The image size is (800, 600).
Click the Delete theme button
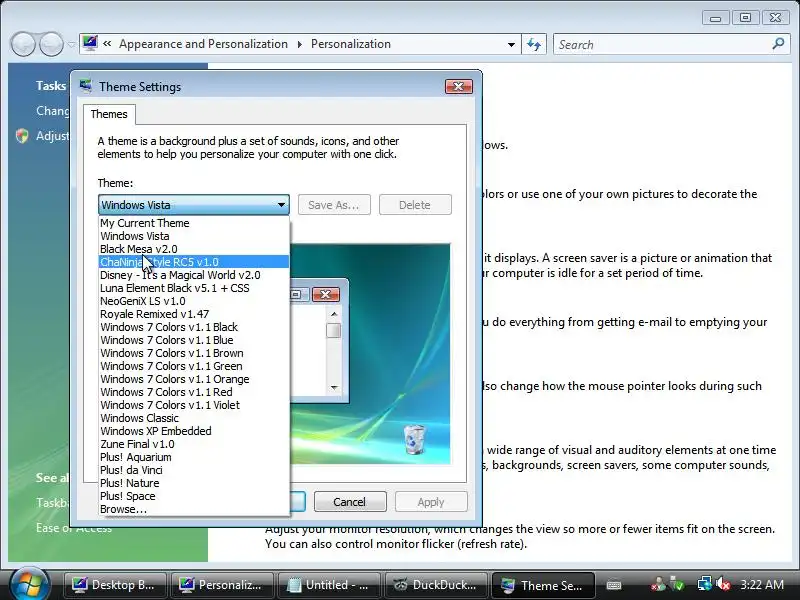click(415, 205)
